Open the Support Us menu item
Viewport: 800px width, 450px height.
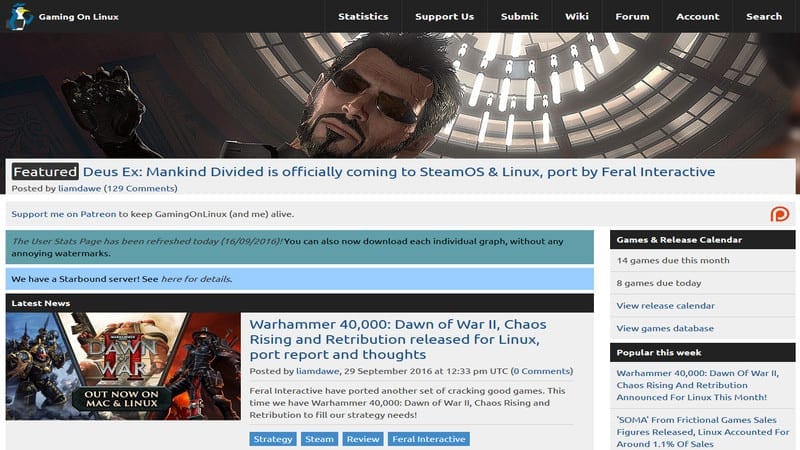click(x=444, y=16)
